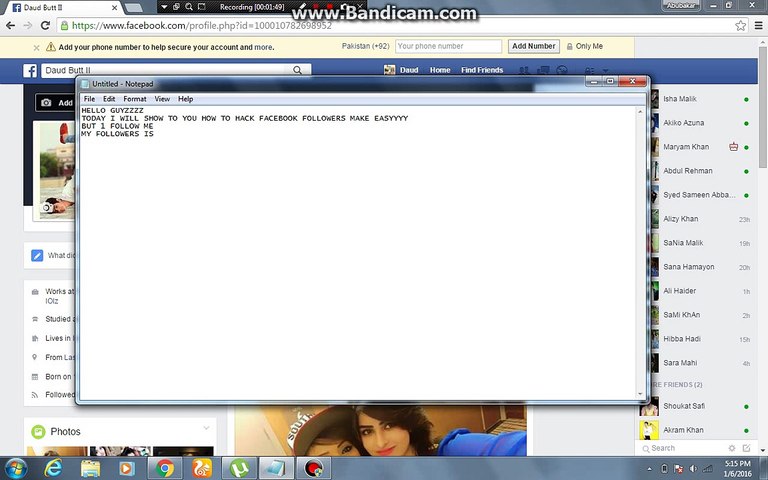The width and height of the screenshot is (768, 480).
Task: Click the new message compose icon in chat sidebar
Action: pyautogui.click(x=746, y=448)
